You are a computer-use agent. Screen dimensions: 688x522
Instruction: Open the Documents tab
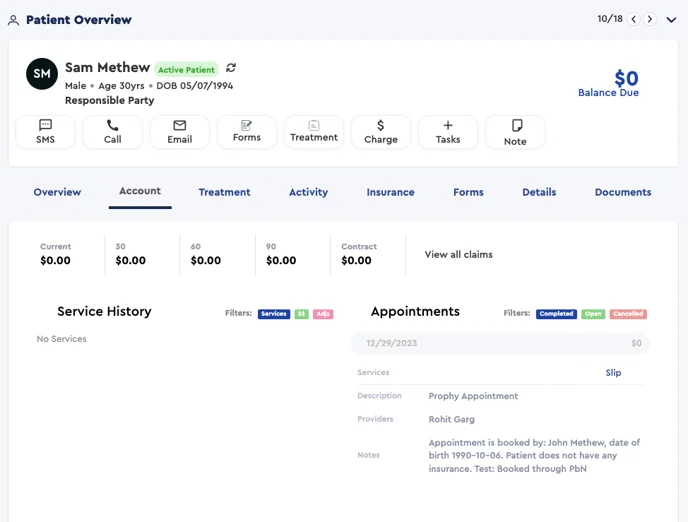[623, 192]
